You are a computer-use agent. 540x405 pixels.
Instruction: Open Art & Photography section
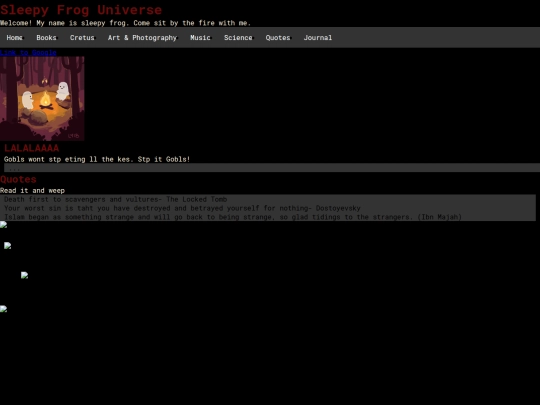pyautogui.click(x=142, y=38)
